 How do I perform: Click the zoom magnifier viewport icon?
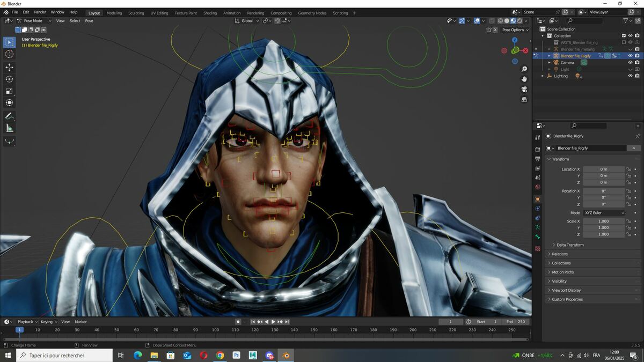click(524, 69)
